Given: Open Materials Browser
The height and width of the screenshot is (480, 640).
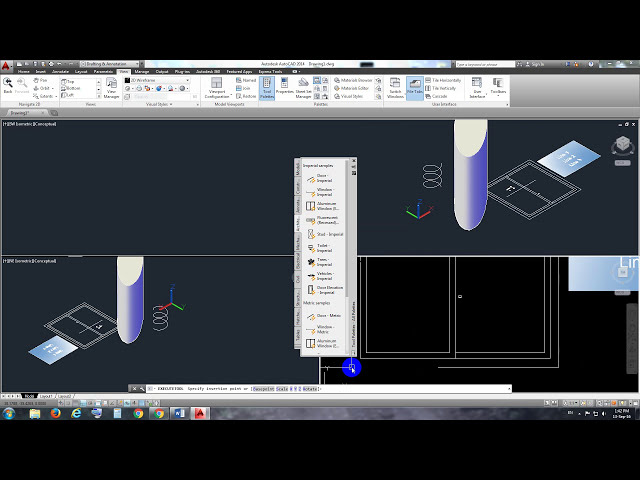Looking at the screenshot, I should click(353, 80).
